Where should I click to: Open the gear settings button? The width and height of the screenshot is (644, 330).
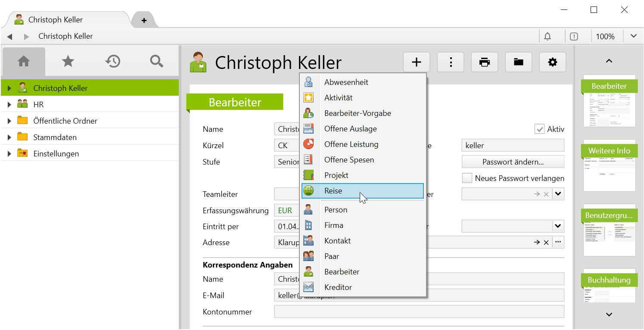click(552, 62)
